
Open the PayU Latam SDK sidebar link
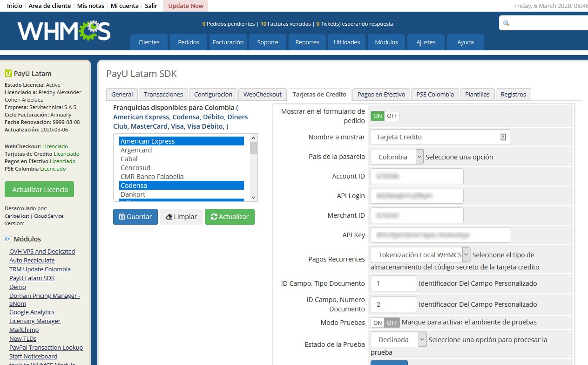point(32,278)
